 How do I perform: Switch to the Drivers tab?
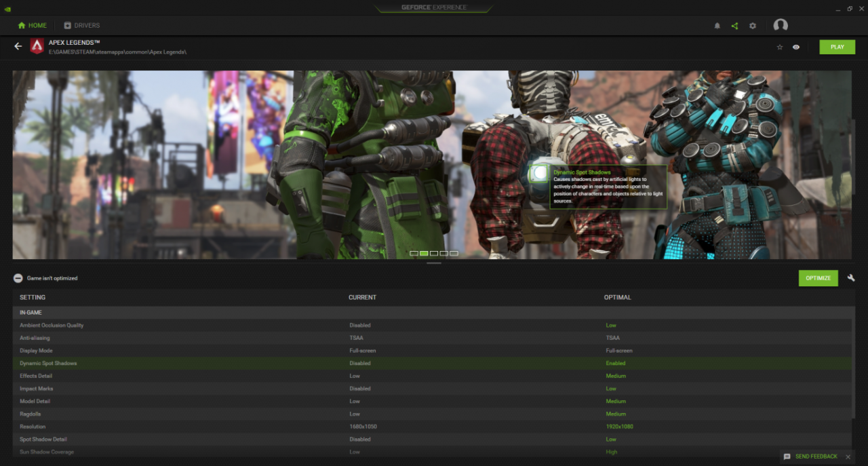point(81,26)
